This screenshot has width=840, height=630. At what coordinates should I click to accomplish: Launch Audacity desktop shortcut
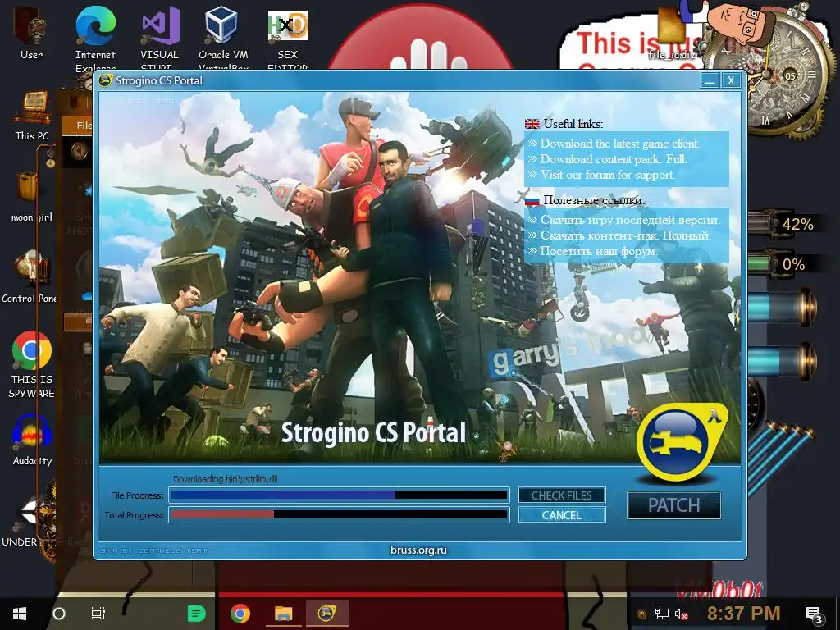(x=32, y=441)
